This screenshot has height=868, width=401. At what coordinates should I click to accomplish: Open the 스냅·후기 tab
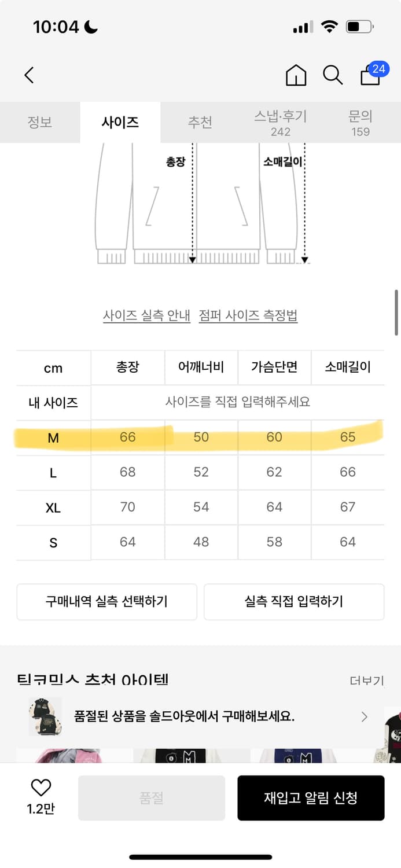pyautogui.click(x=281, y=123)
